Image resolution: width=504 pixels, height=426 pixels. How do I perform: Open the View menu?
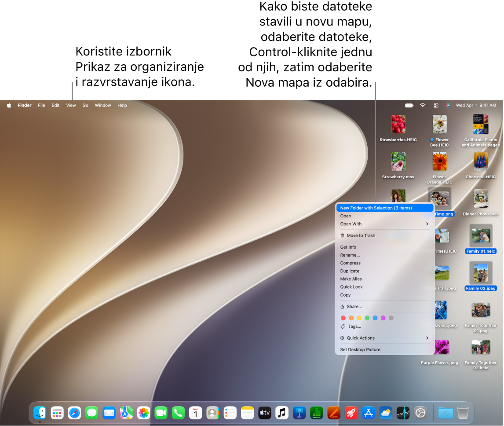[x=71, y=105]
